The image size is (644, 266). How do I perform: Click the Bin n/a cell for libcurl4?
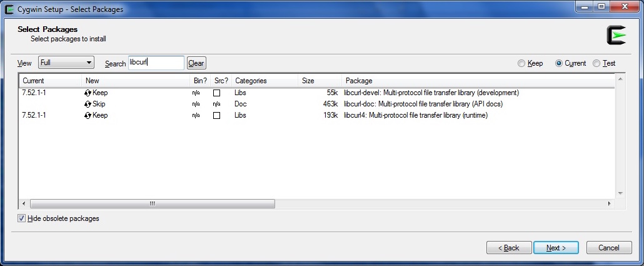coord(196,116)
